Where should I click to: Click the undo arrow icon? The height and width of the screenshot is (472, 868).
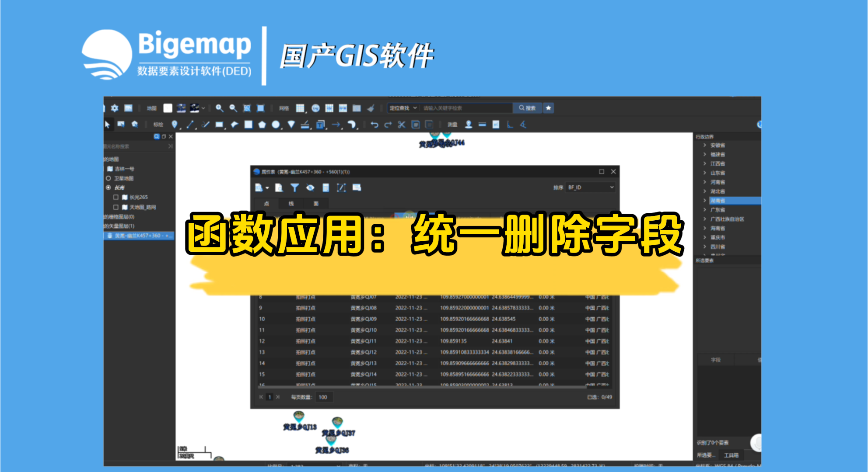(x=374, y=125)
